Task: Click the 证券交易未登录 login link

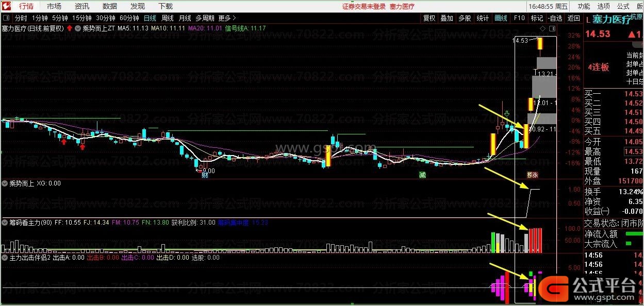Action: pyautogui.click(x=364, y=7)
